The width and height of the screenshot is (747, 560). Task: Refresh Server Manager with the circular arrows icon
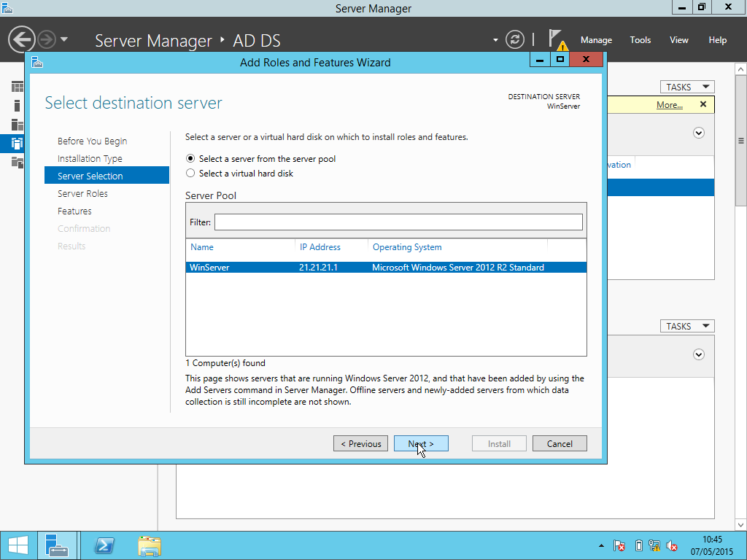(x=515, y=39)
